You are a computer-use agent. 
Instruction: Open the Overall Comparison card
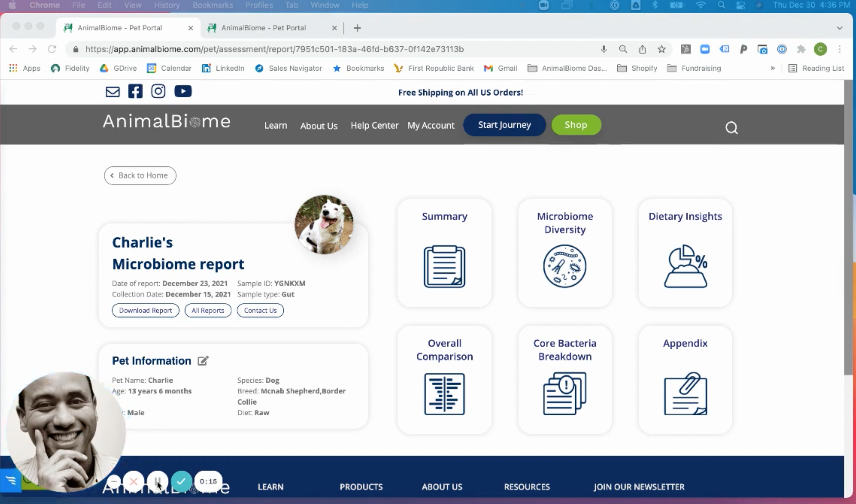[x=444, y=380]
